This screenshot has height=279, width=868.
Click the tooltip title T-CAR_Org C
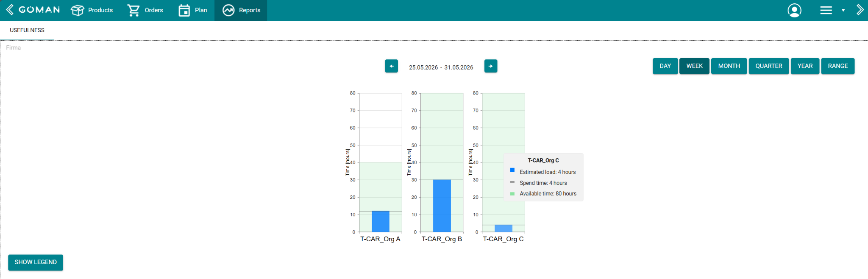click(x=543, y=161)
